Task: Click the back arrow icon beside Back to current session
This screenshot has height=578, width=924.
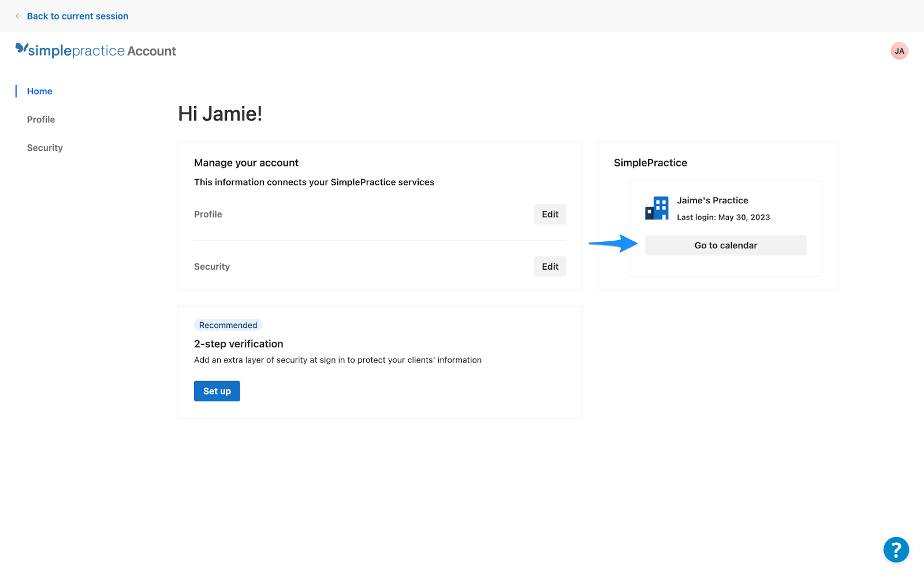Action: (18, 16)
